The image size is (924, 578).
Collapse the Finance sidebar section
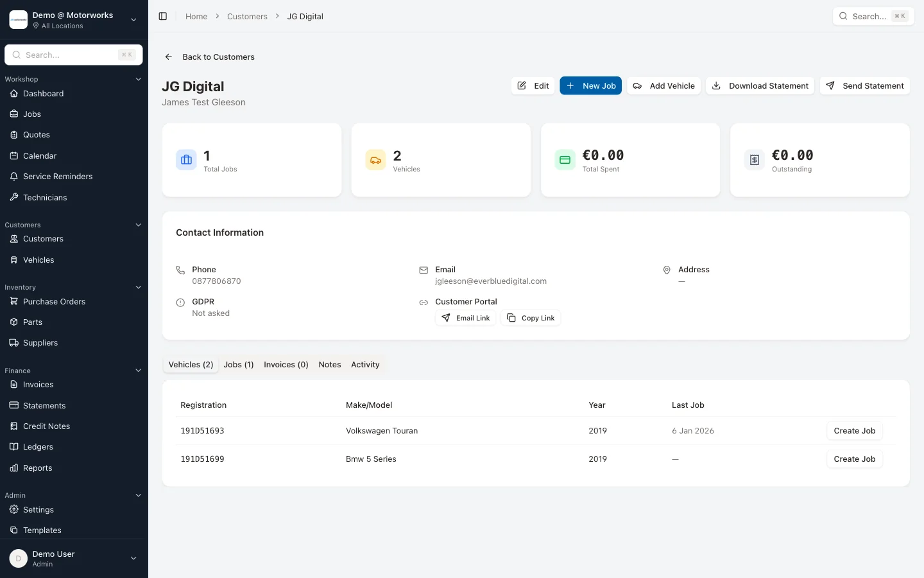coord(138,371)
